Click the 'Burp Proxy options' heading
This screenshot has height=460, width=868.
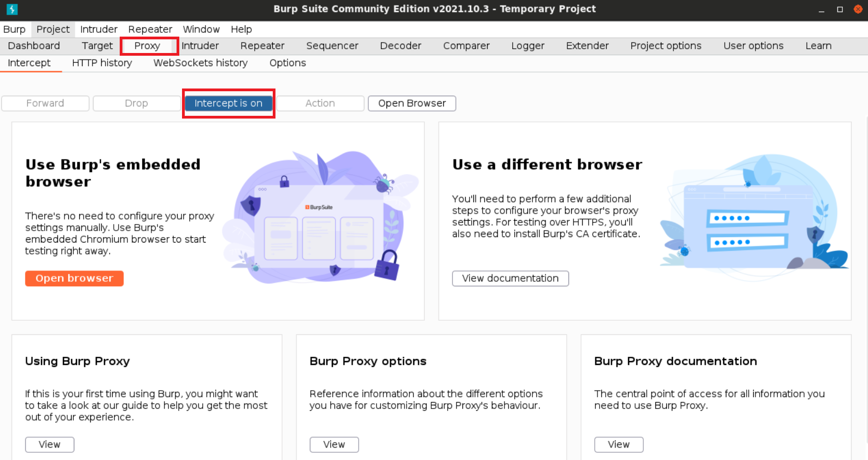(x=368, y=362)
